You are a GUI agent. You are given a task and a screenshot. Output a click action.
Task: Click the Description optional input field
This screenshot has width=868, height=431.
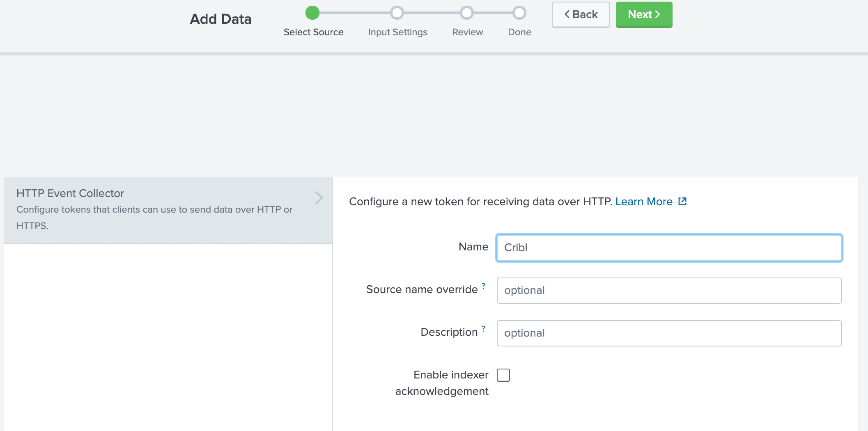(x=669, y=333)
